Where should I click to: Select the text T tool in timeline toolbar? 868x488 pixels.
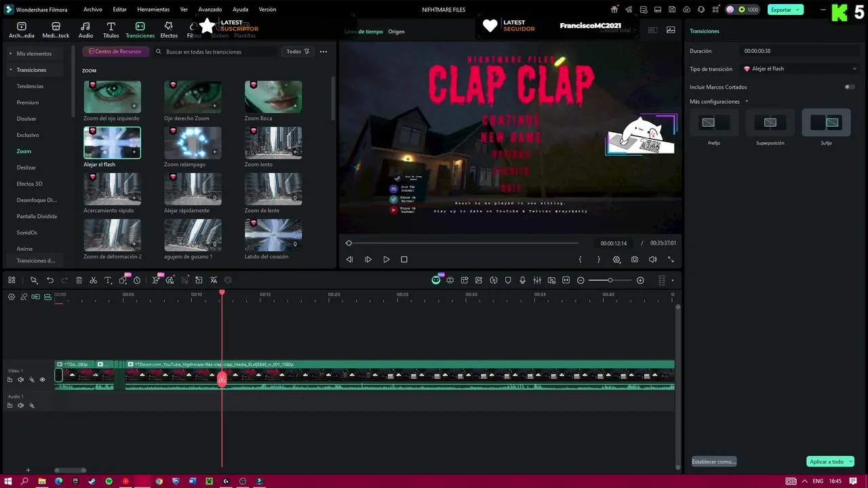pos(108,280)
